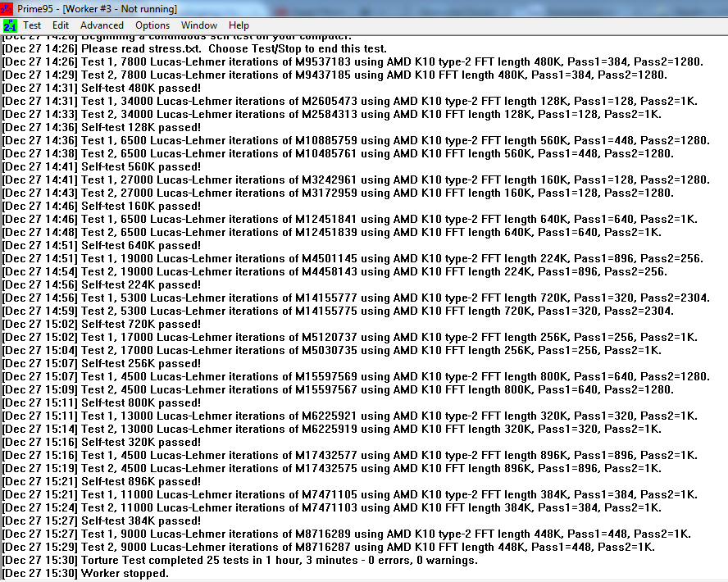Select the M17432577 log line

(350, 455)
